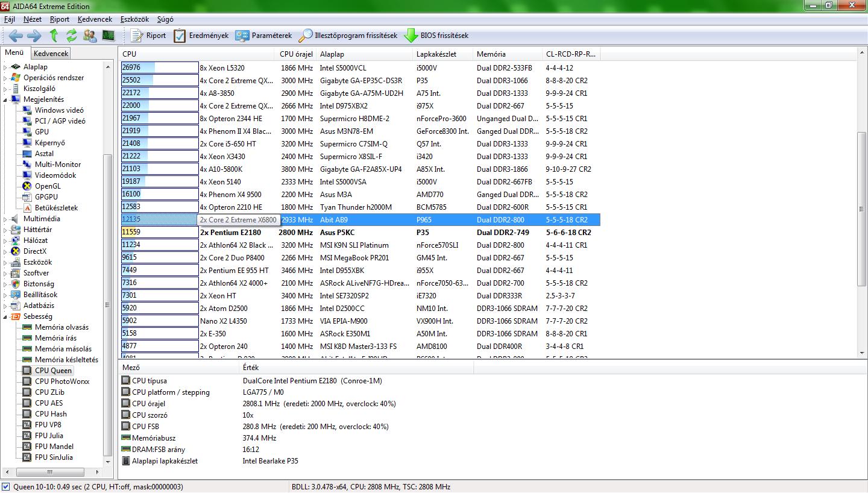Viewport: 868px width, 493px height.
Task: Select Windows videó tree item
Action: coord(59,110)
